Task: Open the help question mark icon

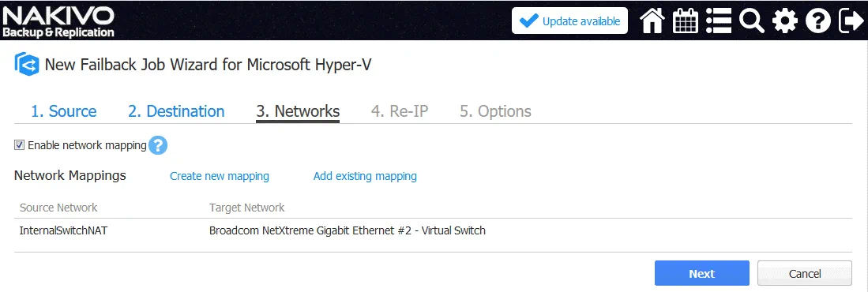Action: tap(818, 21)
